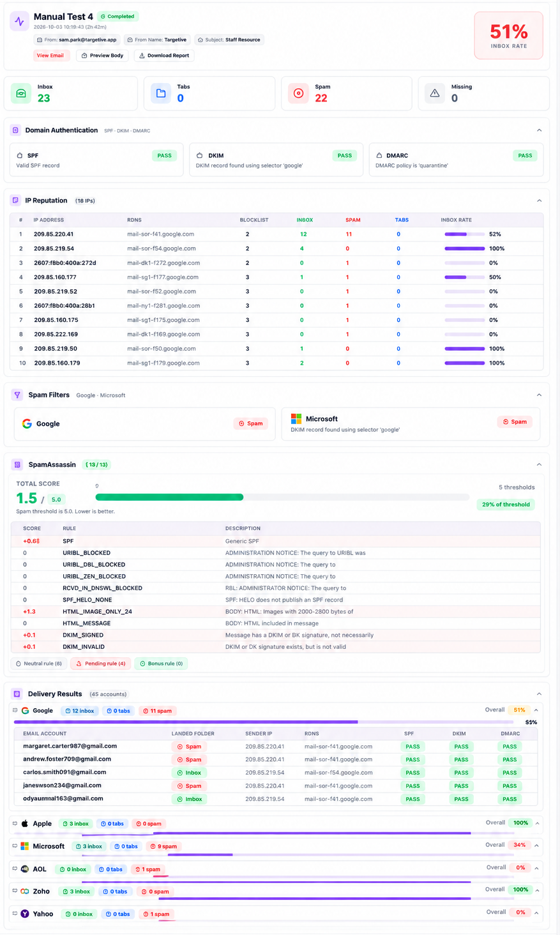Click the Manual Test 4 pulse icon
Image resolution: width=560 pixels, height=935 pixels.
[x=19, y=21]
